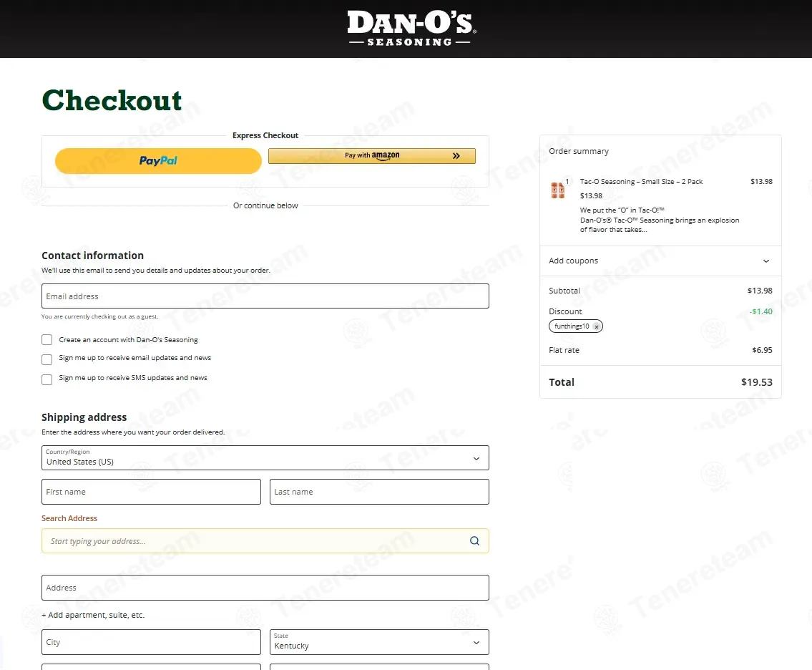Click the Address input field
This screenshot has height=670, width=812.
[x=265, y=588]
